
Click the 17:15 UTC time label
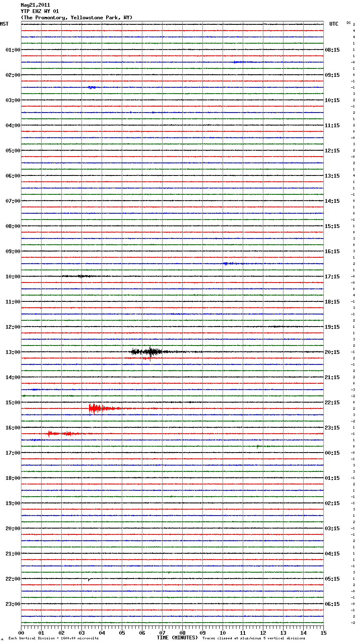pyautogui.click(x=332, y=277)
